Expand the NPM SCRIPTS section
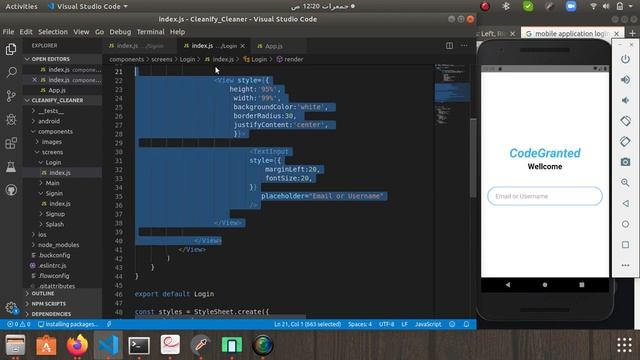 tap(48, 304)
